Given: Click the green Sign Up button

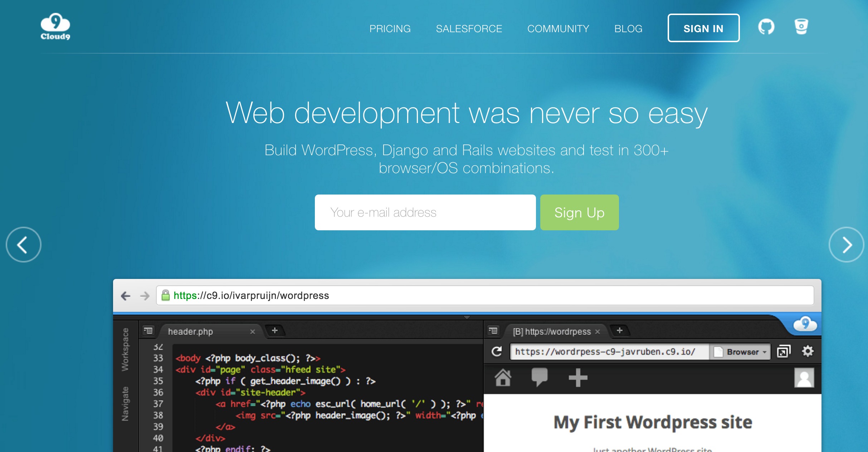Looking at the screenshot, I should 579,212.
